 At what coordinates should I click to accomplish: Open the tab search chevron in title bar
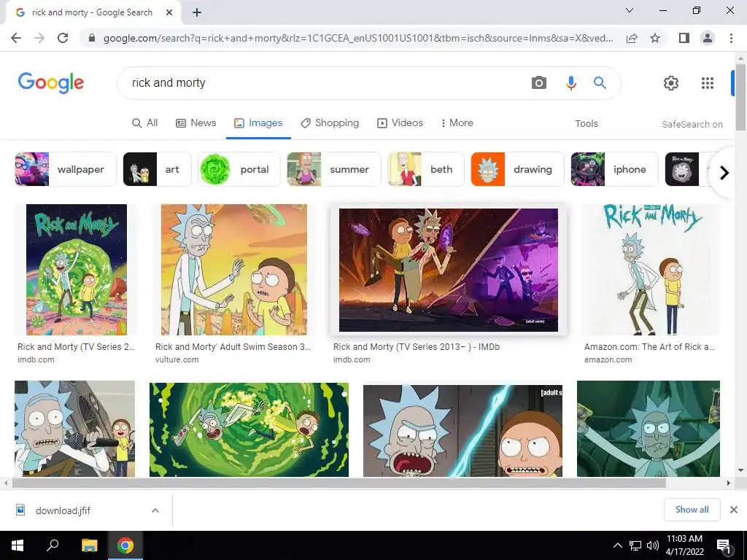[630, 10]
